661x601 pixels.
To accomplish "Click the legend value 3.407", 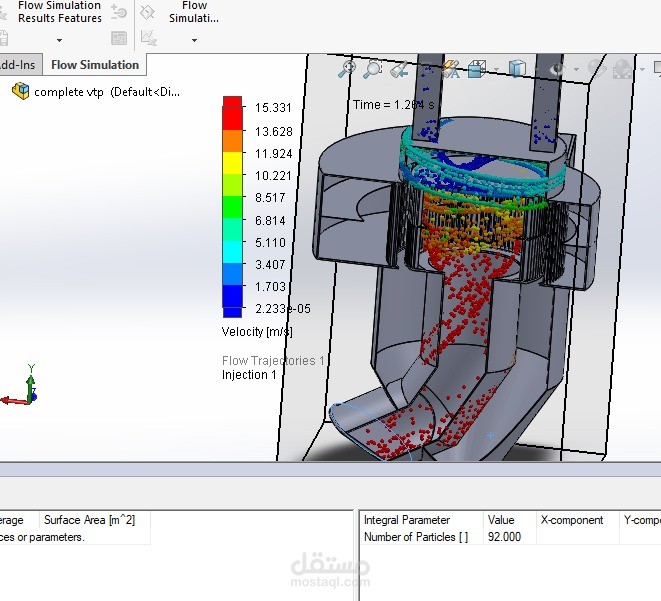I will click(x=270, y=265).
